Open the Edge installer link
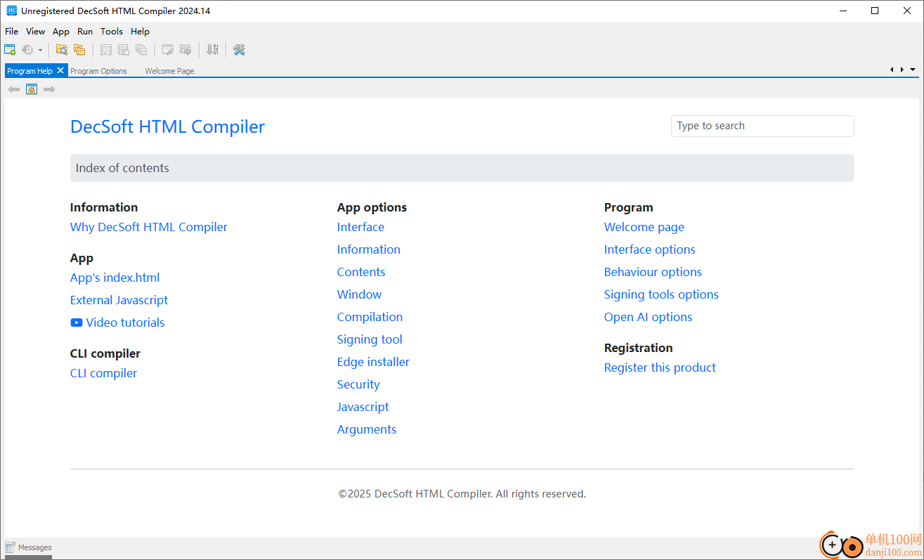The image size is (924, 560). tap(373, 362)
